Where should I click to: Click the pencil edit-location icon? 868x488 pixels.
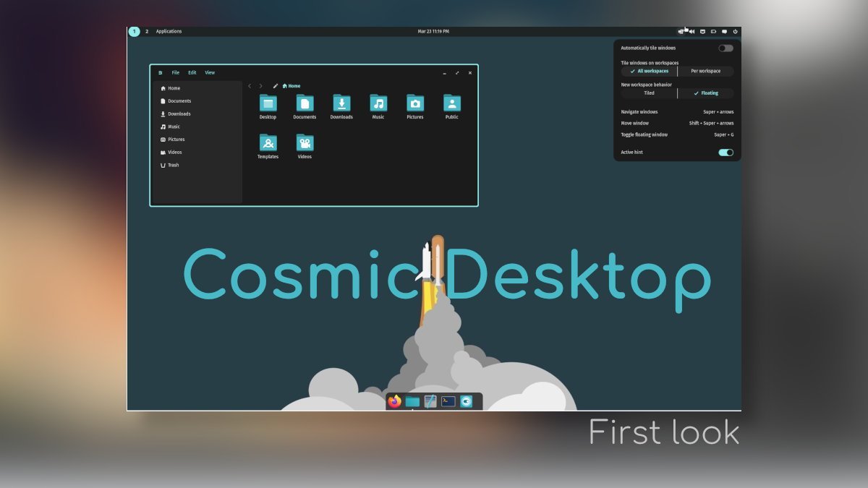tap(276, 86)
